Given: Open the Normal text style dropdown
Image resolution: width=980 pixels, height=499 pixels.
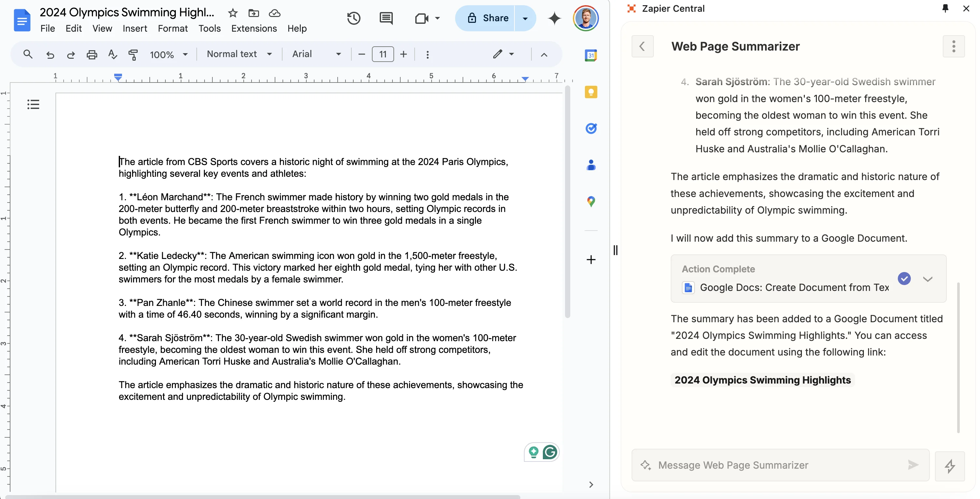Looking at the screenshot, I should (239, 54).
